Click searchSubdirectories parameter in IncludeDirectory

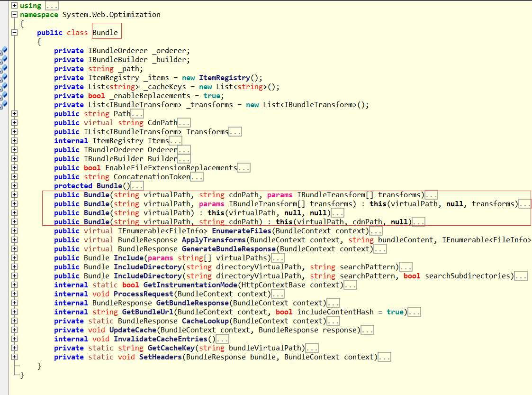click(x=468, y=276)
